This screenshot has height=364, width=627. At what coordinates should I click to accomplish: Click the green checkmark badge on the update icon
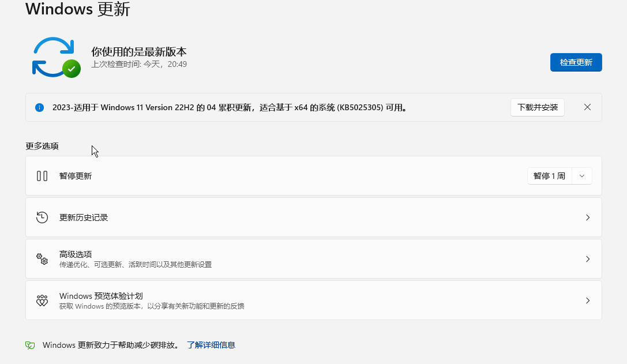point(72,69)
